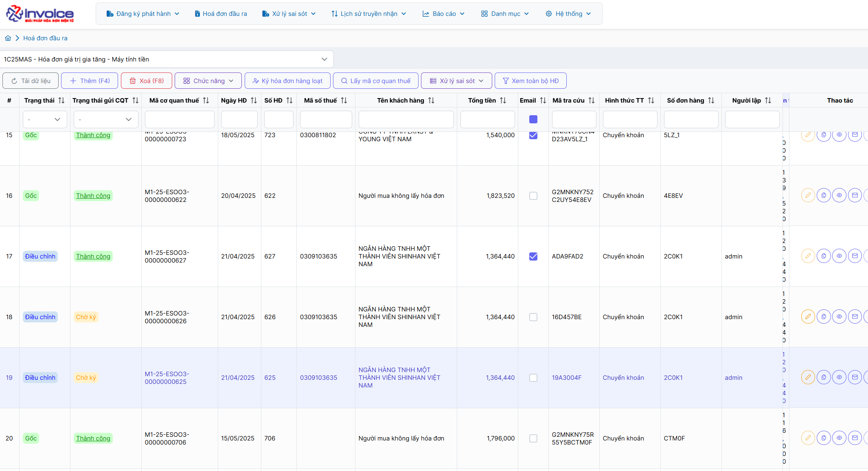Click the copy icon for row 16
Screen dimensions: 868x471
[x=824, y=195]
